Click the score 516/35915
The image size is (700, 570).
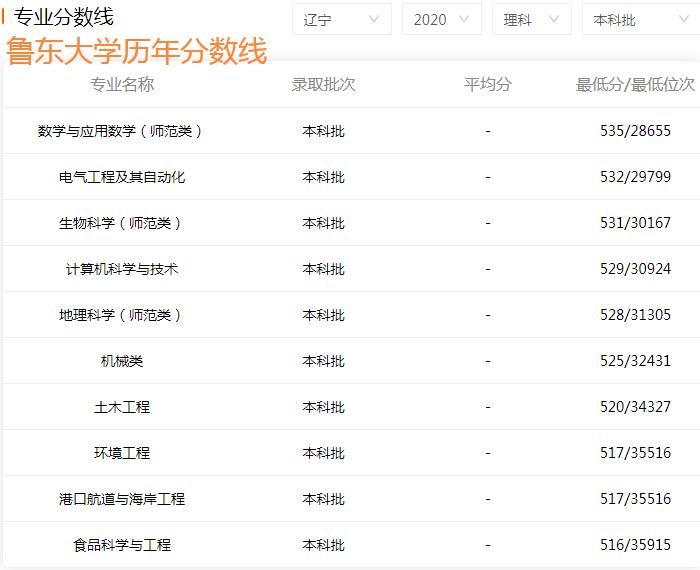[x=635, y=545]
